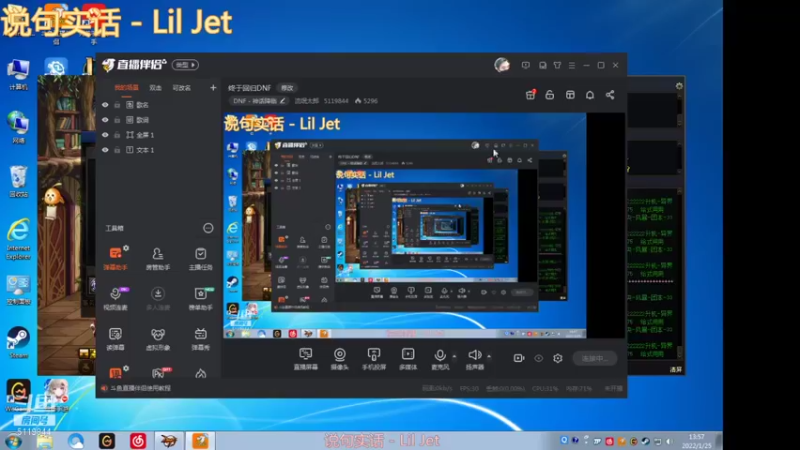Edit the DNF category selector
800x450 pixels.
click(257, 101)
